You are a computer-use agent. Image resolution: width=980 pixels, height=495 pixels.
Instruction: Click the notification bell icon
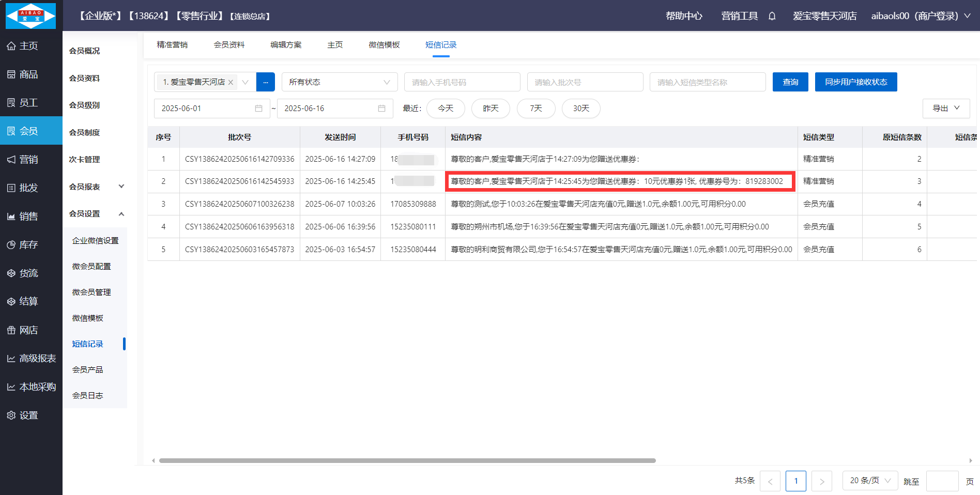tap(772, 16)
